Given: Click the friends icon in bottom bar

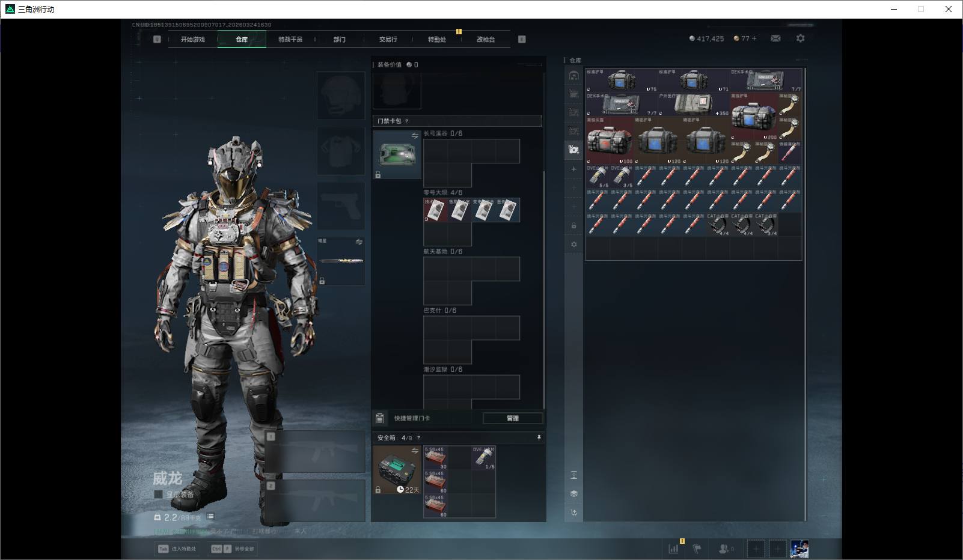Looking at the screenshot, I should [724, 549].
